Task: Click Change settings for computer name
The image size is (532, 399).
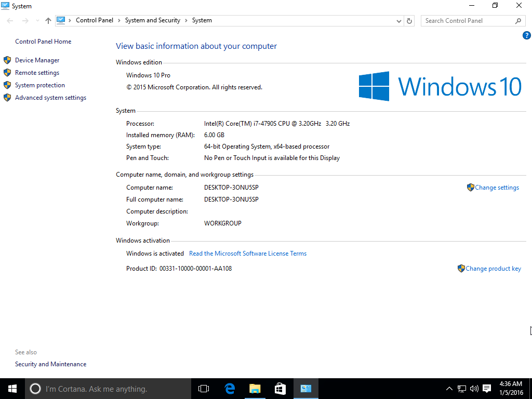Action: click(x=497, y=188)
